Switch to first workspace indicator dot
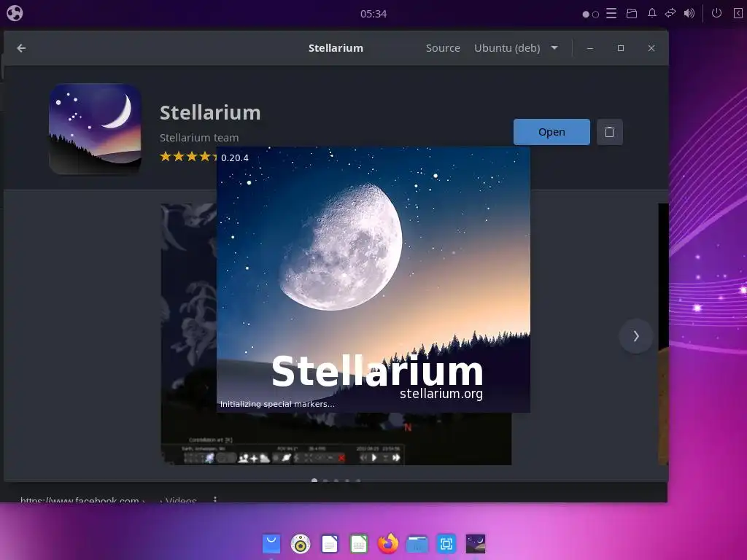This screenshot has width=747, height=560. (586, 15)
